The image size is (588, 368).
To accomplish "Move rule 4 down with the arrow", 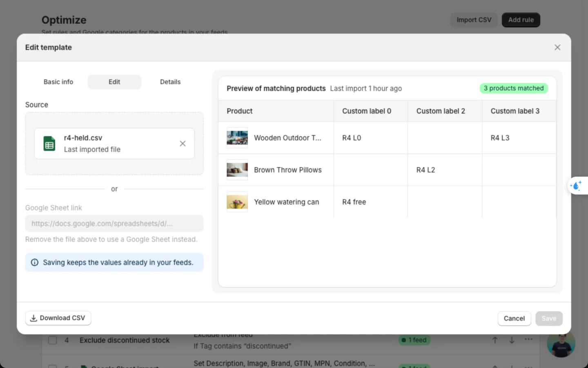I will 512,340.
